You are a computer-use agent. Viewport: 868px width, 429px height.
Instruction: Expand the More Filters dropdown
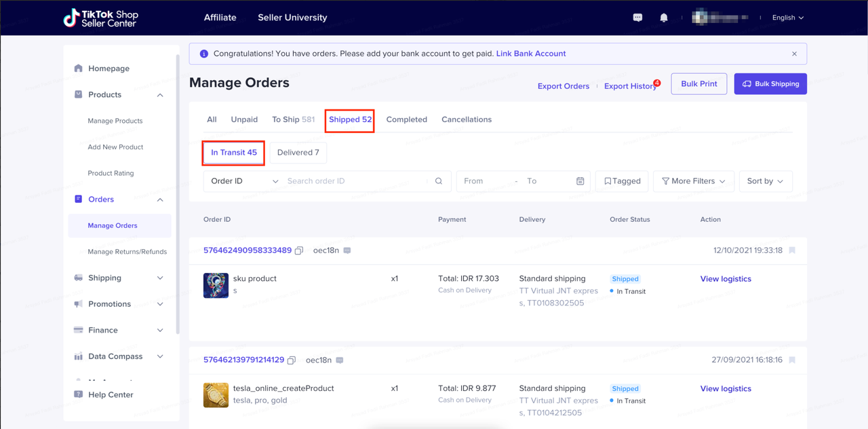[693, 181]
